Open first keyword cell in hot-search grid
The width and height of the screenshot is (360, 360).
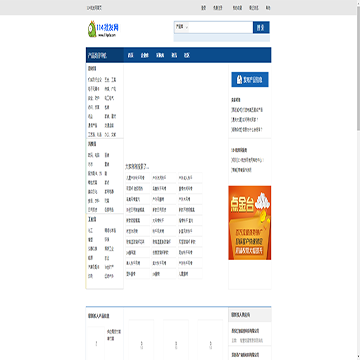138,178
